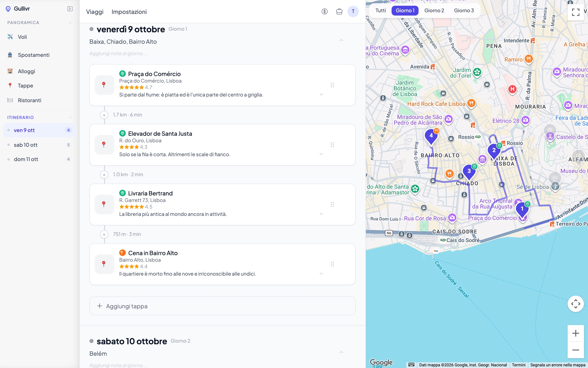This screenshot has height=368, width=588.
Task: Open Alloggi in the sidebar
Action: (40, 71)
